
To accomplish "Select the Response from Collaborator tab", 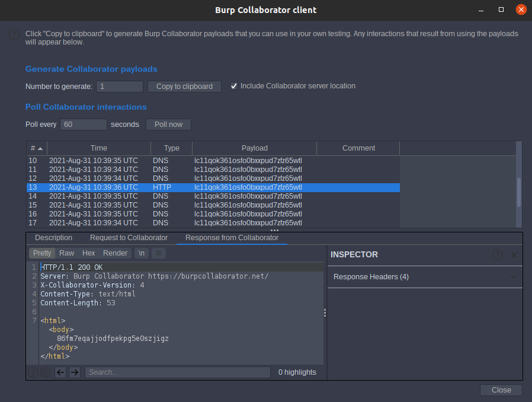I will [x=232, y=238].
